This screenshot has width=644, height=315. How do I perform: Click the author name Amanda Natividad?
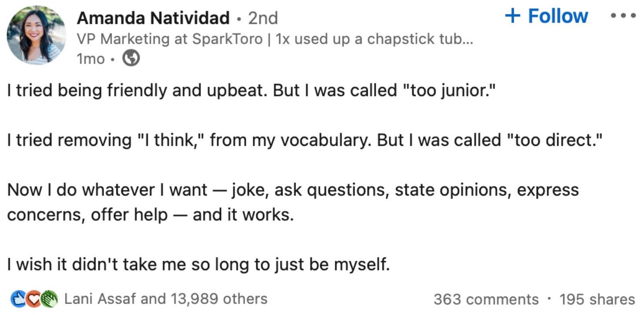153,18
